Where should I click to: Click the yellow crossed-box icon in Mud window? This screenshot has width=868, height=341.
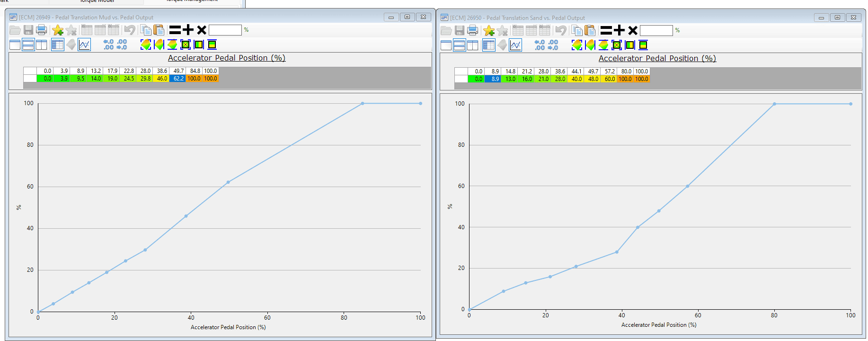[x=186, y=45]
